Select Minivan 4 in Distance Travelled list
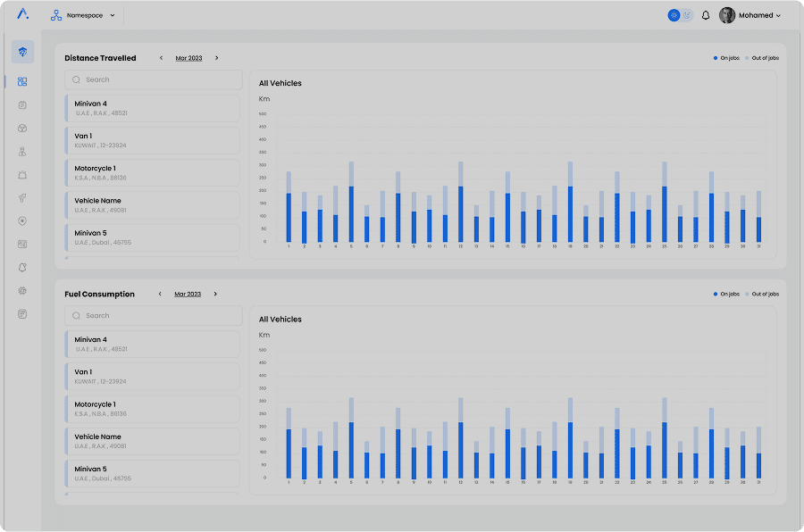Viewport: 804px width, 532px height. [152, 108]
